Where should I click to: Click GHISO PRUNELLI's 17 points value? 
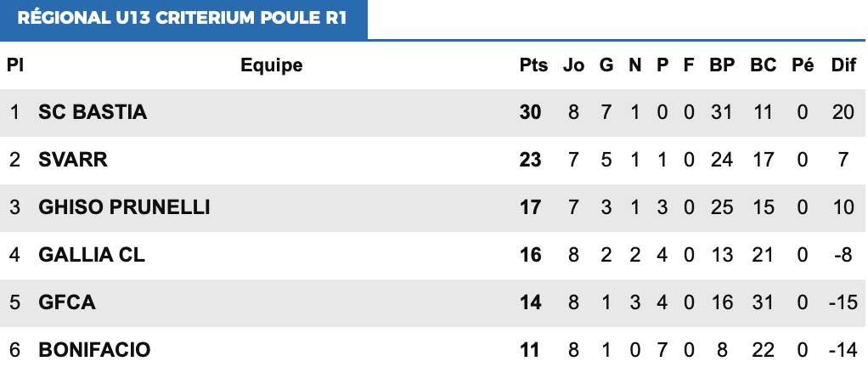click(x=531, y=207)
